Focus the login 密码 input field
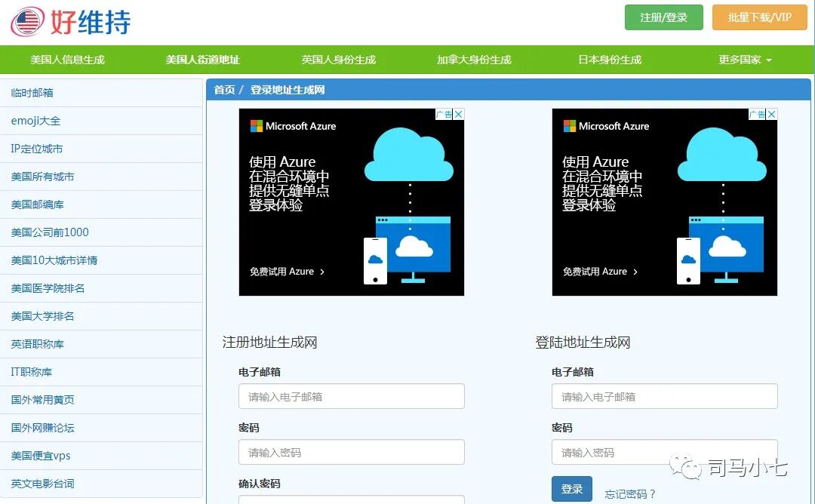815x504 pixels. (x=665, y=452)
